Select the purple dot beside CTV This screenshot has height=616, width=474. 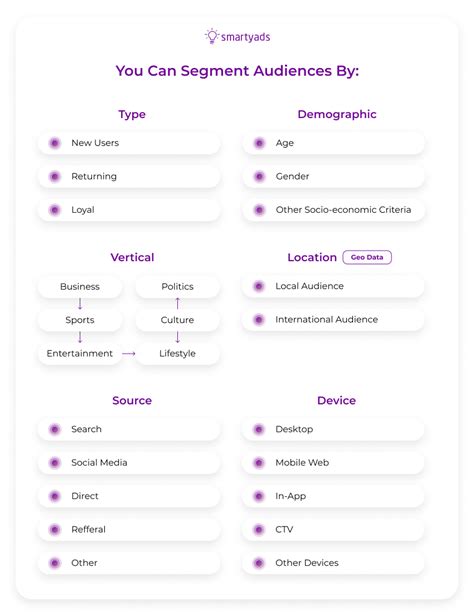point(259,530)
